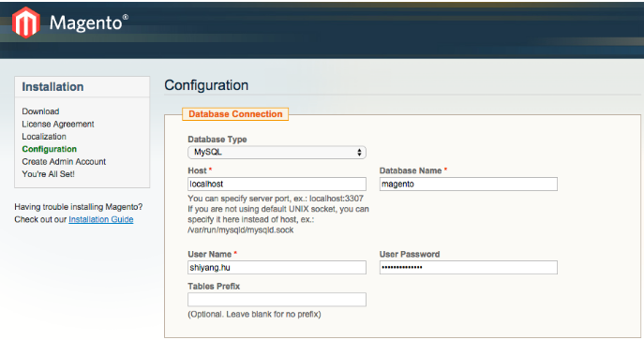
Task: Select License Agreement step
Action: point(58,124)
